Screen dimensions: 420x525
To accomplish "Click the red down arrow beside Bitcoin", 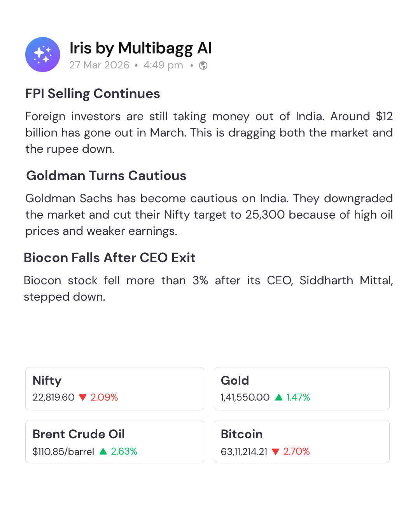I will pos(276,451).
